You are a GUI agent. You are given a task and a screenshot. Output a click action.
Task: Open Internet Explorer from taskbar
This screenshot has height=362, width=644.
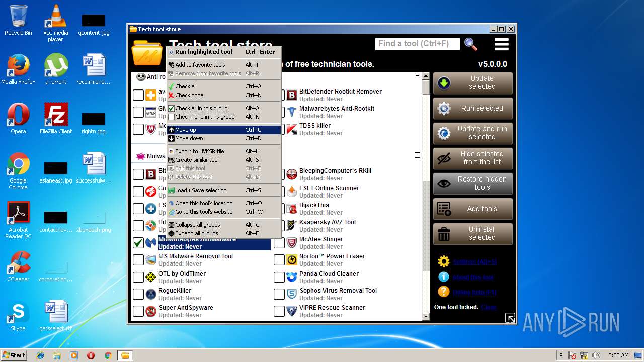click(x=40, y=355)
